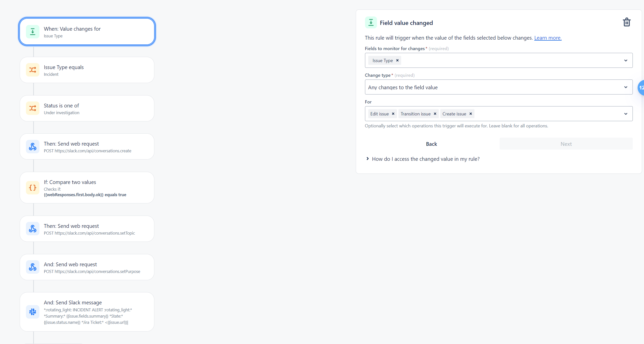Remove Issue Type from monitored fields
Viewport: 644px width, 344px height.
coord(397,60)
